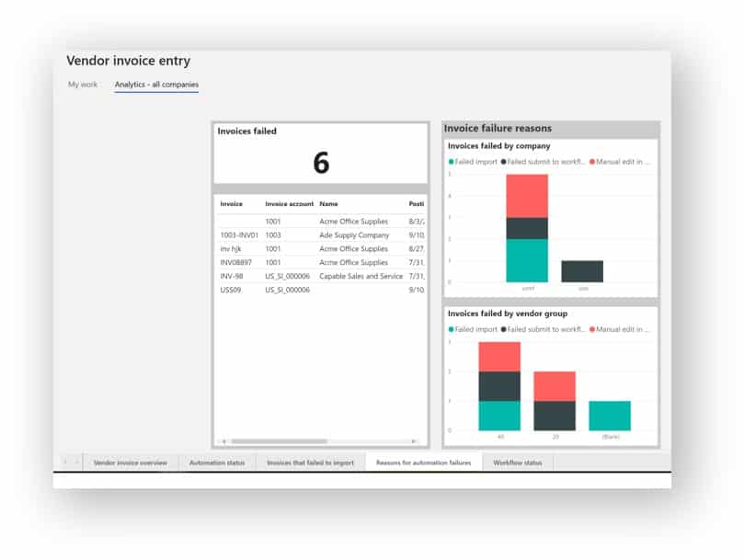Select invoice cell US509

pyautogui.click(x=230, y=290)
